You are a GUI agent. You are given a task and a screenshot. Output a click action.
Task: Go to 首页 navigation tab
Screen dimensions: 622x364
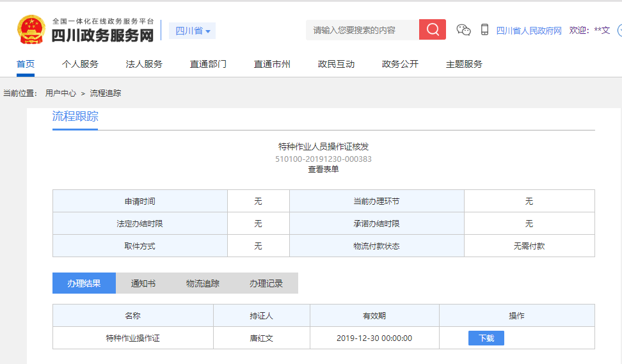coord(26,64)
